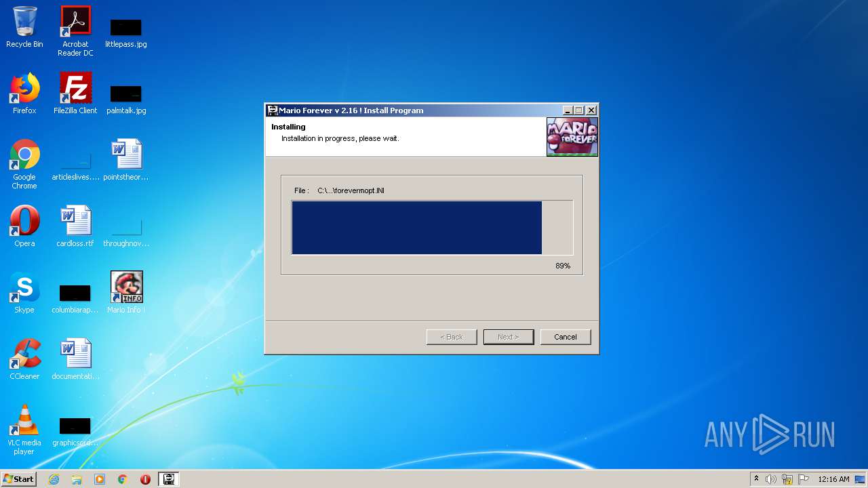This screenshot has height=488, width=868.
Task: Open Firefox desktop shortcut
Action: point(24,94)
